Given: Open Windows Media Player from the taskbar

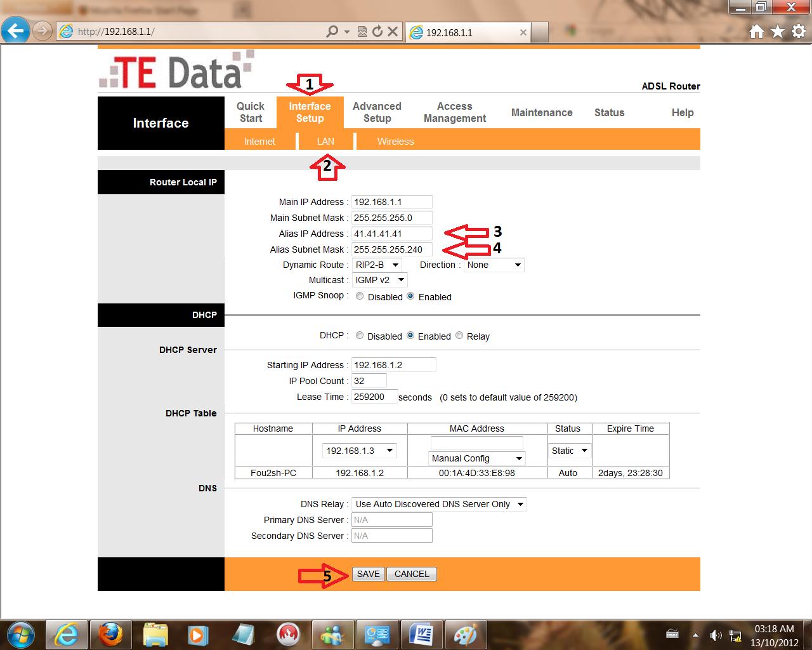Looking at the screenshot, I should (200, 634).
